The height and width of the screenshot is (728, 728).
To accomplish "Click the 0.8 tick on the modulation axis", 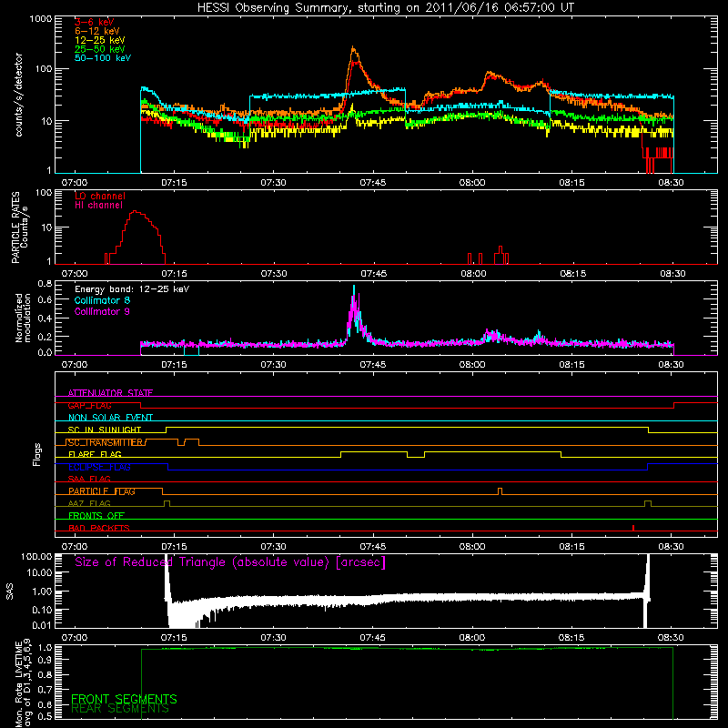I will pyautogui.click(x=45, y=283).
